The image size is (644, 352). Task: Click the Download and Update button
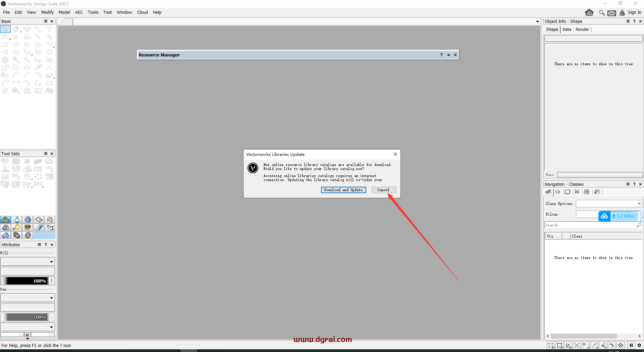coord(343,190)
